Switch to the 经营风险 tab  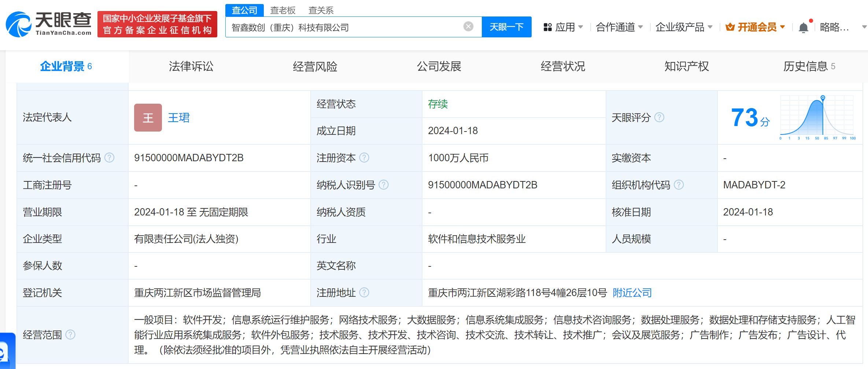(x=315, y=66)
